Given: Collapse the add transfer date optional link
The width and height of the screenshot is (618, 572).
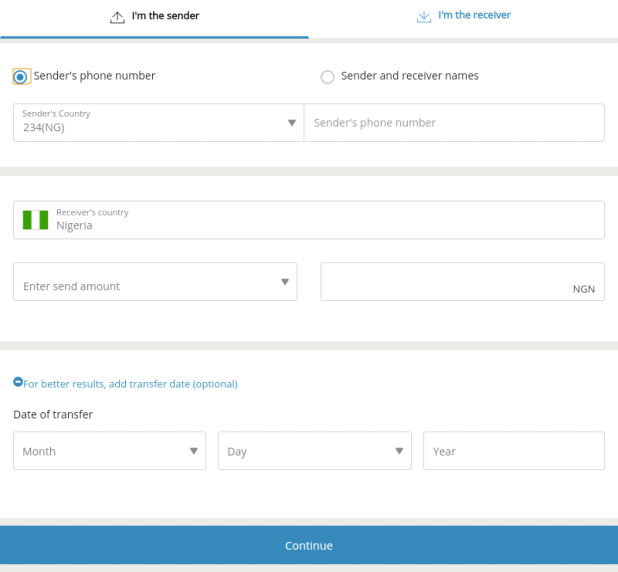Looking at the screenshot, I should click(130, 384).
